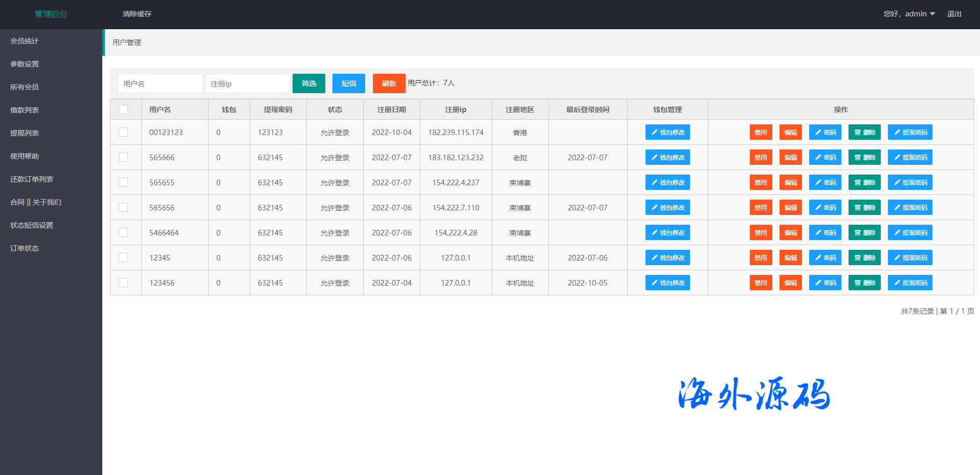Open password edit for user 123456
The image size is (980, 475).
[x=825, y=283]
